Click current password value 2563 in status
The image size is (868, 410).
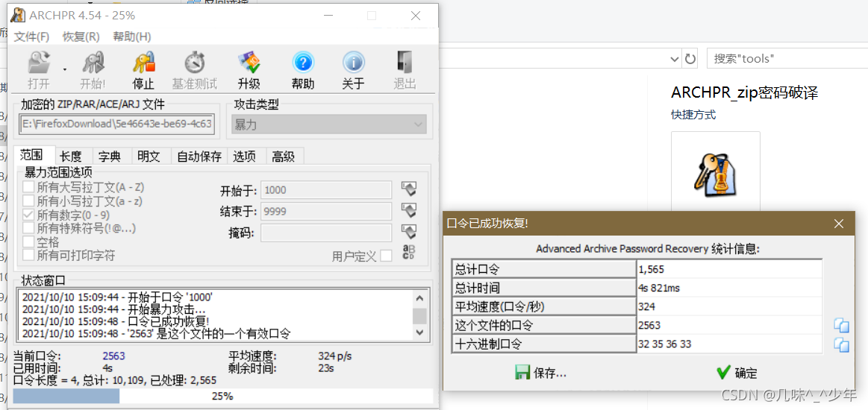click(x=114, y=356)
